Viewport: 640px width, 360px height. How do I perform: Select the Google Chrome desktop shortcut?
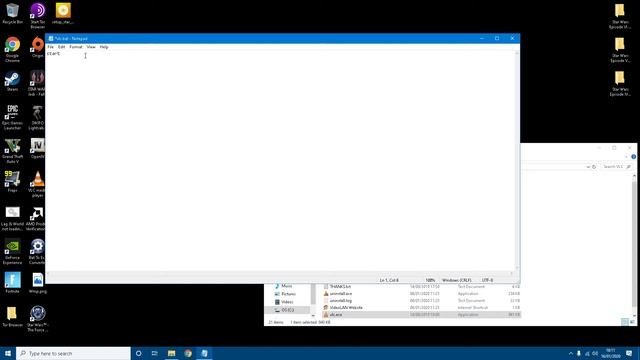pos(12,49)
